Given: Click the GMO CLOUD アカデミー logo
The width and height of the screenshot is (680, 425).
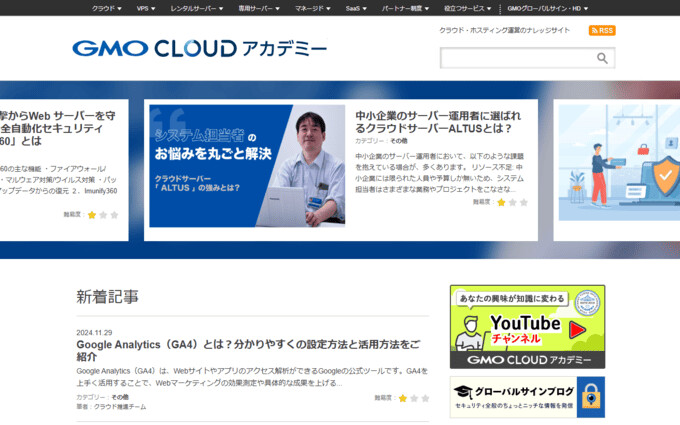Looking at the screenshot, I should pyautogui.click(x=199, y=48).
